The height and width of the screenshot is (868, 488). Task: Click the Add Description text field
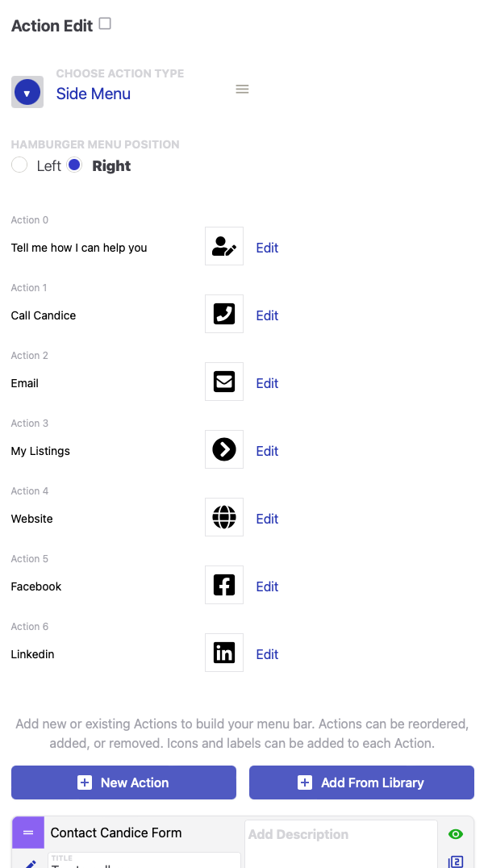pyautogui.click(x=340, y=839)
